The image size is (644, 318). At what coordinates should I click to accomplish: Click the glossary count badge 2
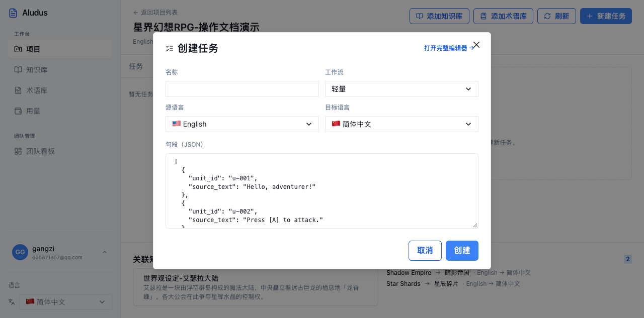click(x=628, y=259)
